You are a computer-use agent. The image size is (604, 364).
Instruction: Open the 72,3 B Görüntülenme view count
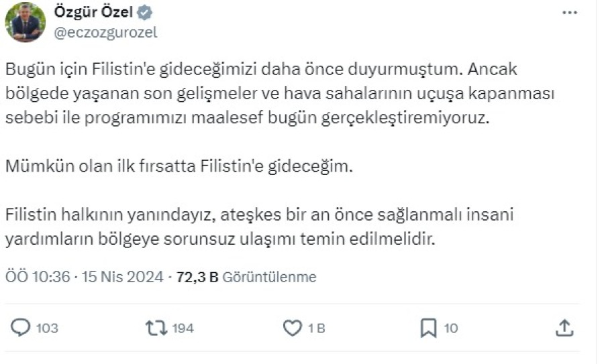246,277
